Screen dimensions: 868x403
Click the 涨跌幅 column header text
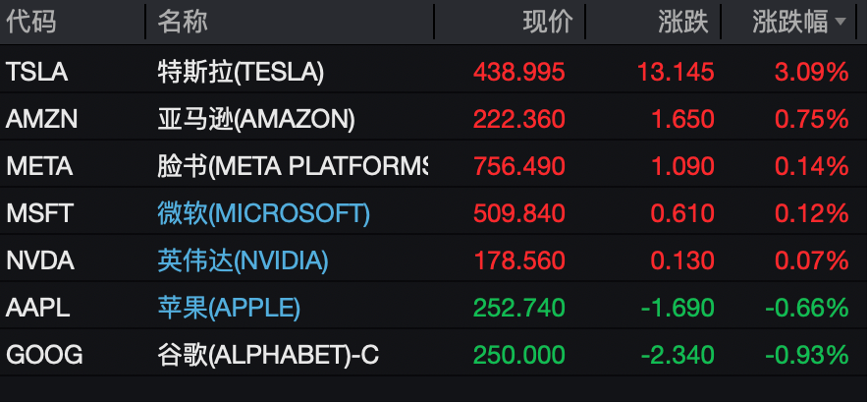tap(790, 23)
